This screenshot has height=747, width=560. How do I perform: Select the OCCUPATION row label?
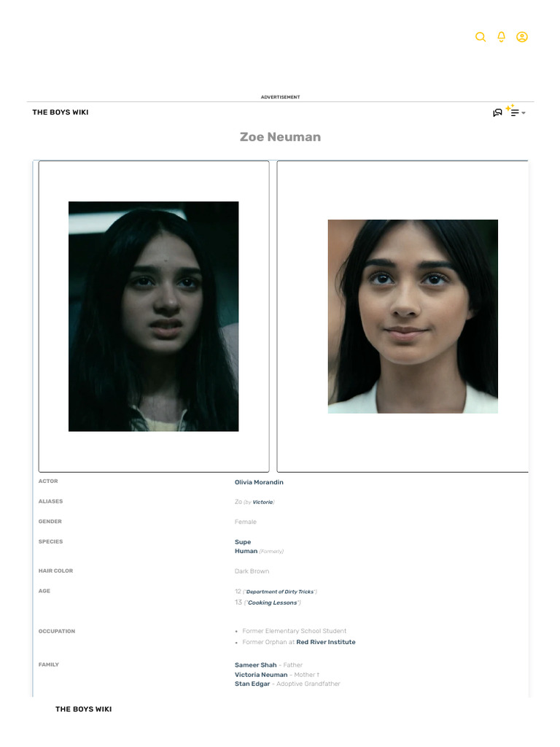point(57,631)
